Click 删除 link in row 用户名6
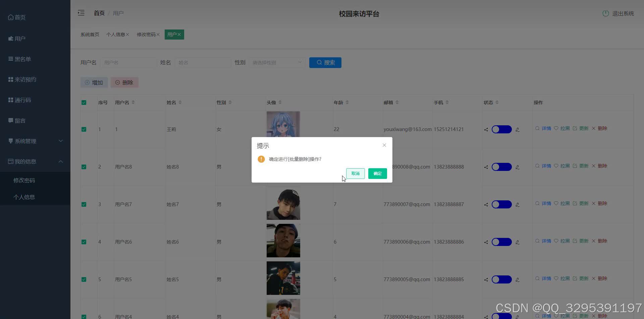The width and height of the screenshot is (644, 319). (602, 241)
